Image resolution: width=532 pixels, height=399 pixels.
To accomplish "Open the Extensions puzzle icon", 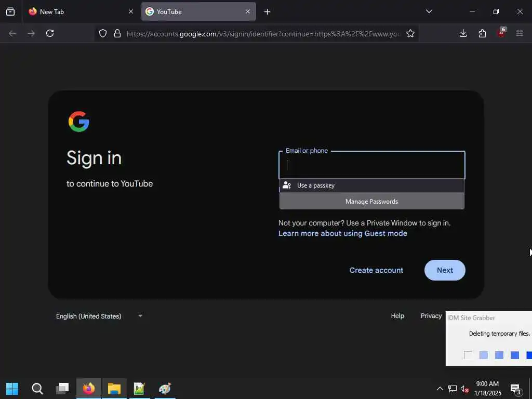I will [x=482, y=33].
